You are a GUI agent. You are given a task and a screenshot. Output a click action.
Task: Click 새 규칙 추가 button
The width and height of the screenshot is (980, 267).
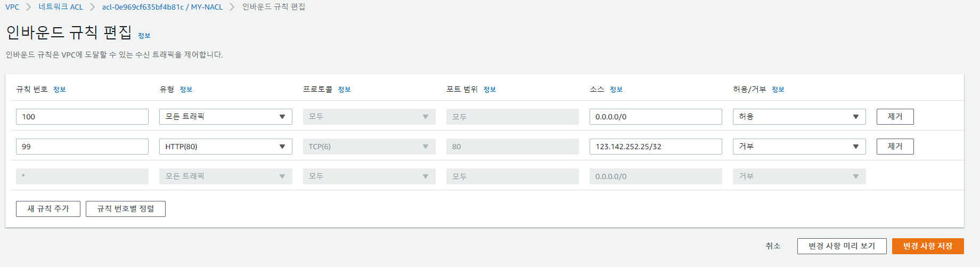click(48, 209)
